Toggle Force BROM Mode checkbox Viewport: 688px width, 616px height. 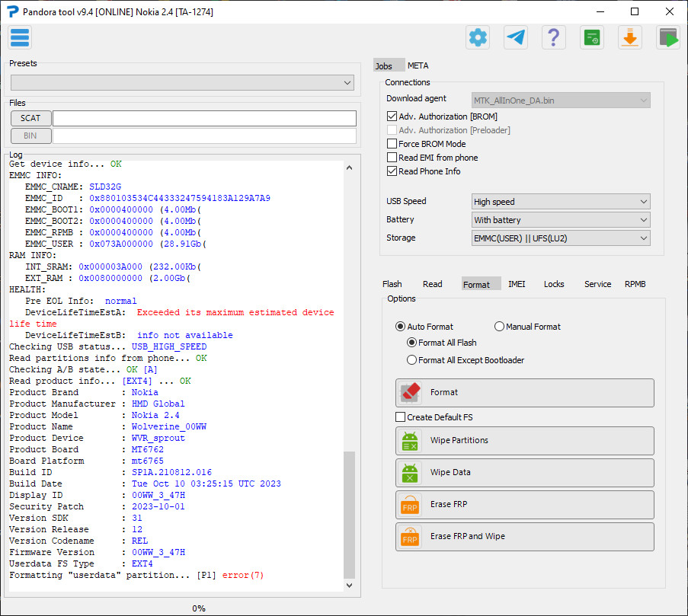392,143
